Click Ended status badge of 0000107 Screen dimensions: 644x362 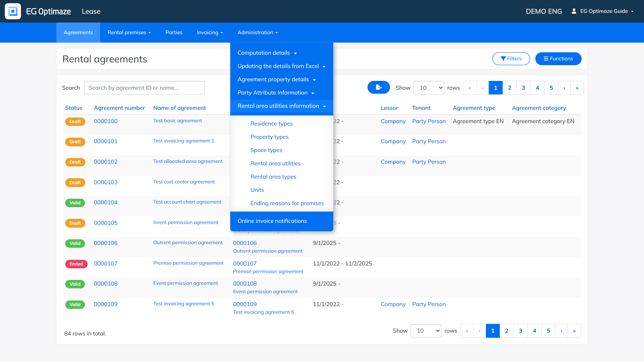coord(76,264)
